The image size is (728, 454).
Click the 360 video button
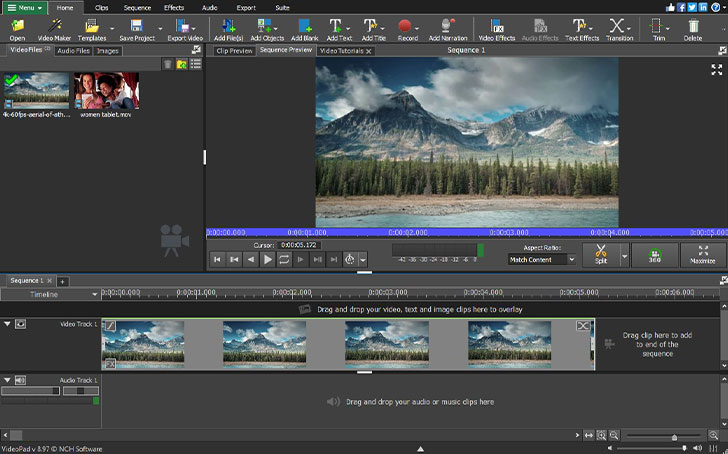point(655,254)
